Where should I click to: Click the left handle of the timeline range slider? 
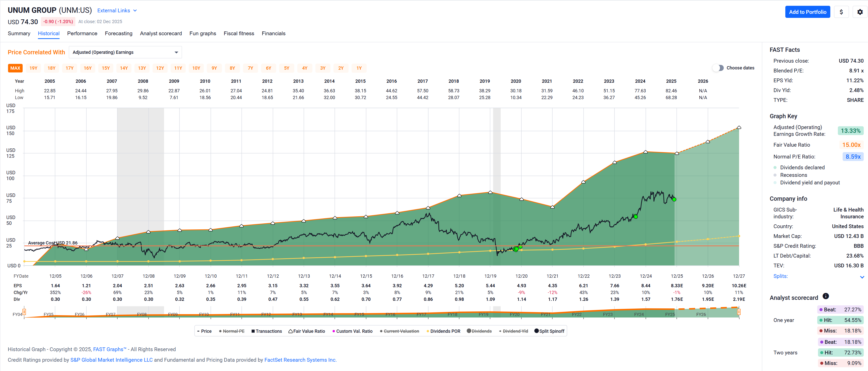click(x=24, y=312)
